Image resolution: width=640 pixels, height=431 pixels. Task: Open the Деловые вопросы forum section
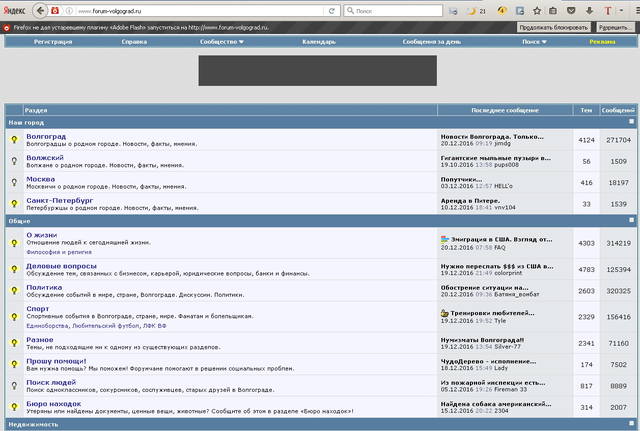click(x=62, y=266)
